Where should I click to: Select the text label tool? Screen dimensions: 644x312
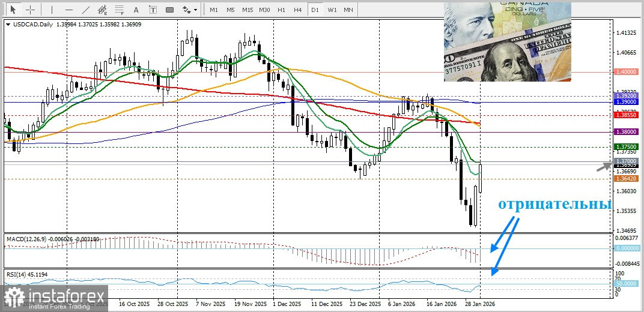pos(153,10)
